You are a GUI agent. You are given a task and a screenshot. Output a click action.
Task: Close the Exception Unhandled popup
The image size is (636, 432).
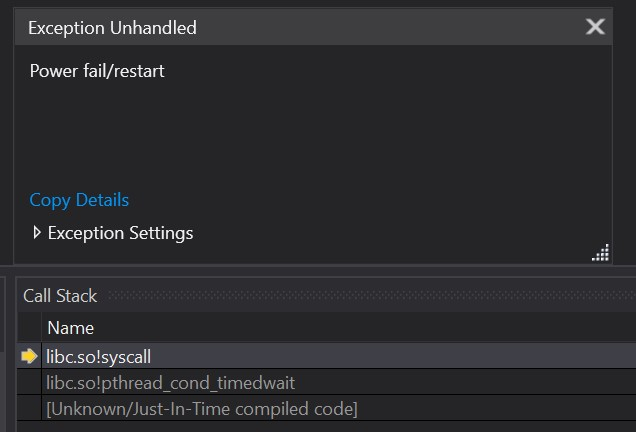coord(595,27)
